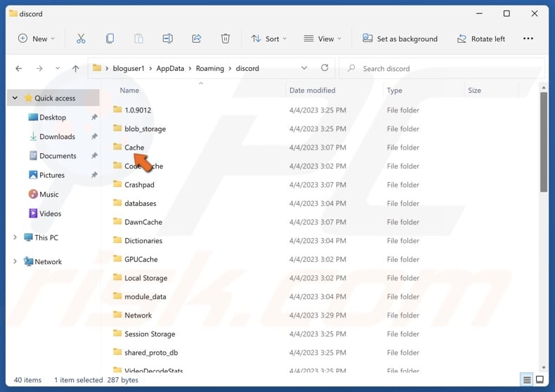Click the 4/4/2023 3:29 PM date cell
Image resolution: width=555 pixels, height=392 pixels.
[x=318, y=315]
